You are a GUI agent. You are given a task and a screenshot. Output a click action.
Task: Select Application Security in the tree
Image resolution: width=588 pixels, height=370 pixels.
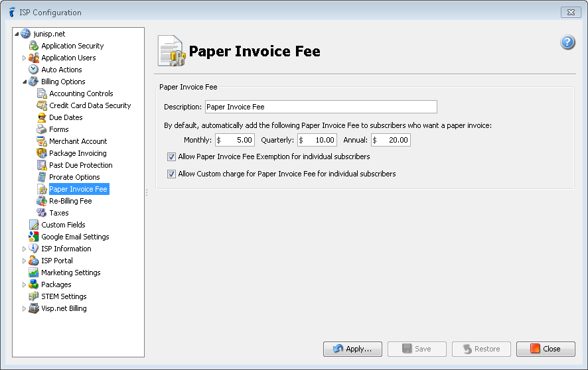click(x=72, y=46)
